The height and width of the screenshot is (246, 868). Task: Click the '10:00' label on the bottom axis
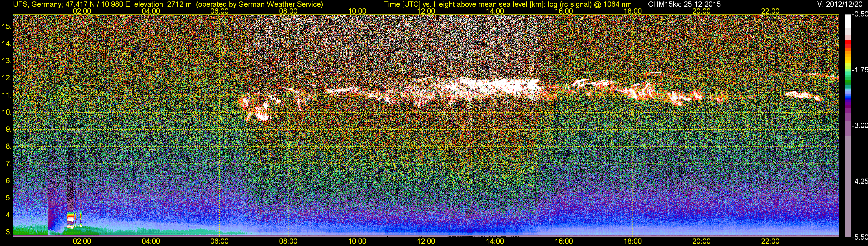357,241
